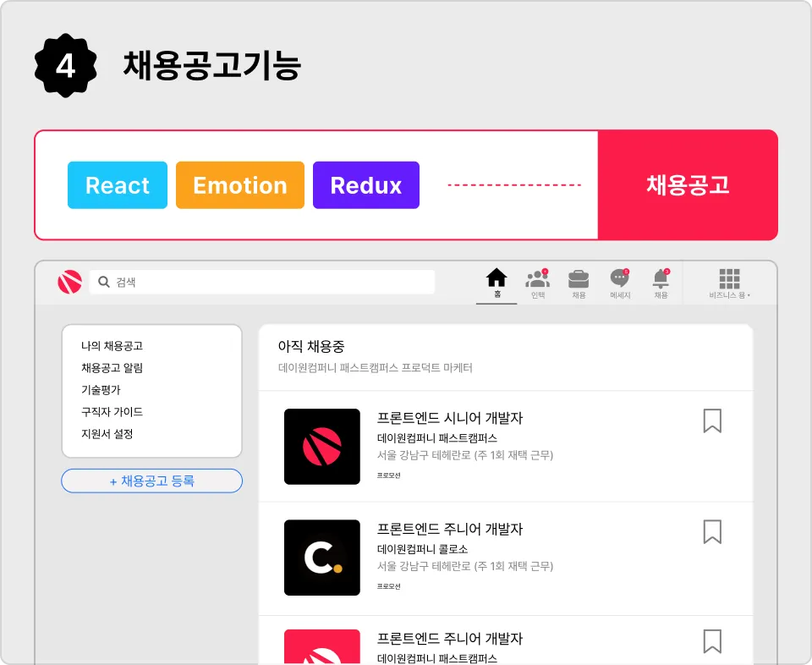
Task: Click the magnifier icon in the search box
Action: coord(103,282)
